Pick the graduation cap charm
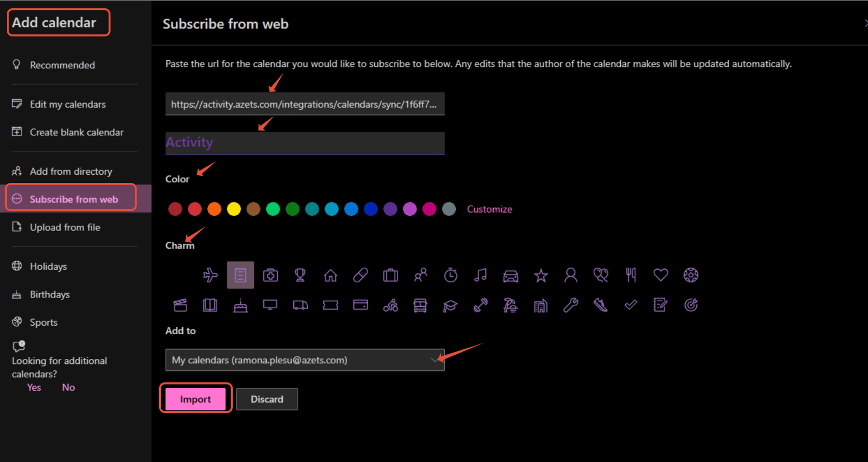The height and width of the screenshot is (462, 868). coord(450,306)
